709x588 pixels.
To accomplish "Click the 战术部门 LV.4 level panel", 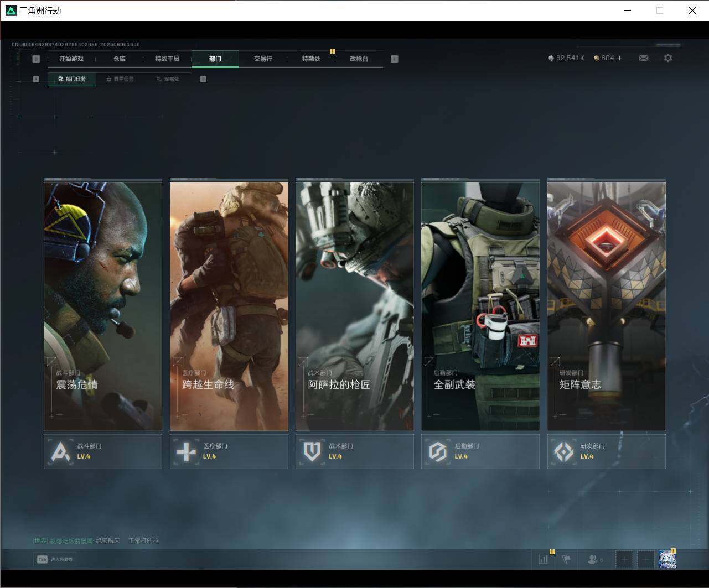I will click(x=355, y=451).
